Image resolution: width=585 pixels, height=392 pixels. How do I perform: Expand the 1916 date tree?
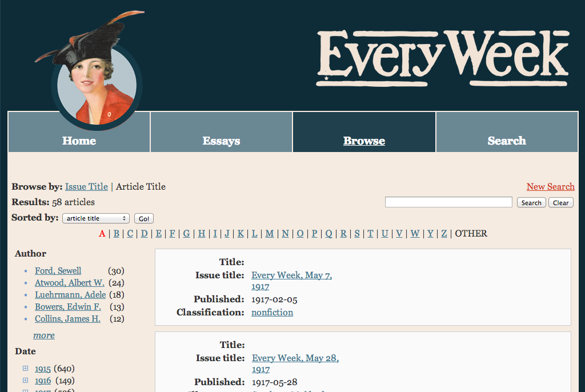tap(25, 381)
